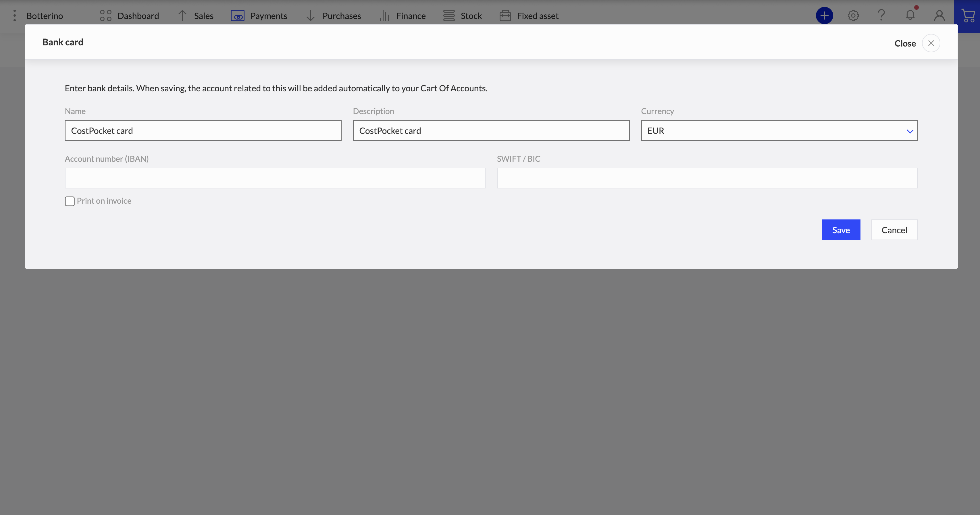This screenshot has width=980, height=515.
Task: Click the help question mark icon
Action: click(x=881, y=16)
